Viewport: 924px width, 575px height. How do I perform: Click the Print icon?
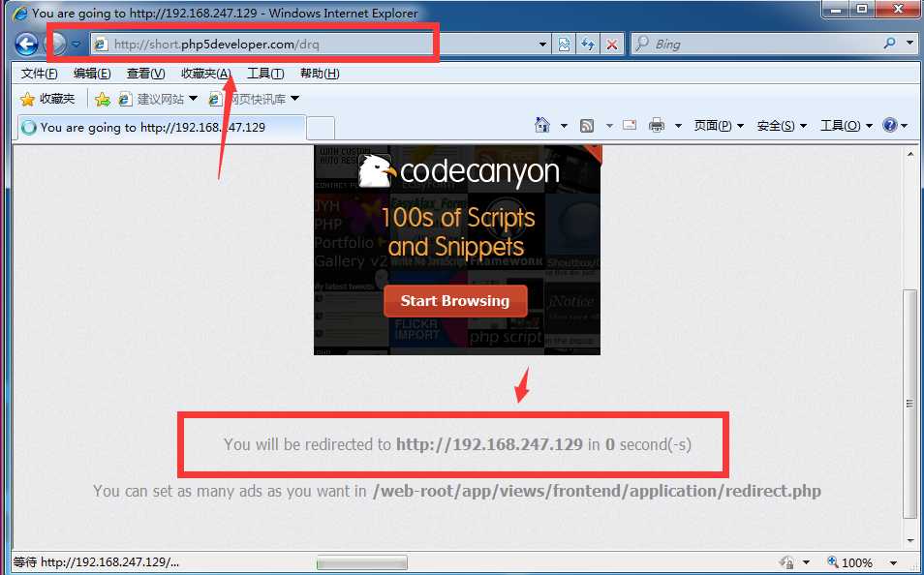click(x=657, y=125)
